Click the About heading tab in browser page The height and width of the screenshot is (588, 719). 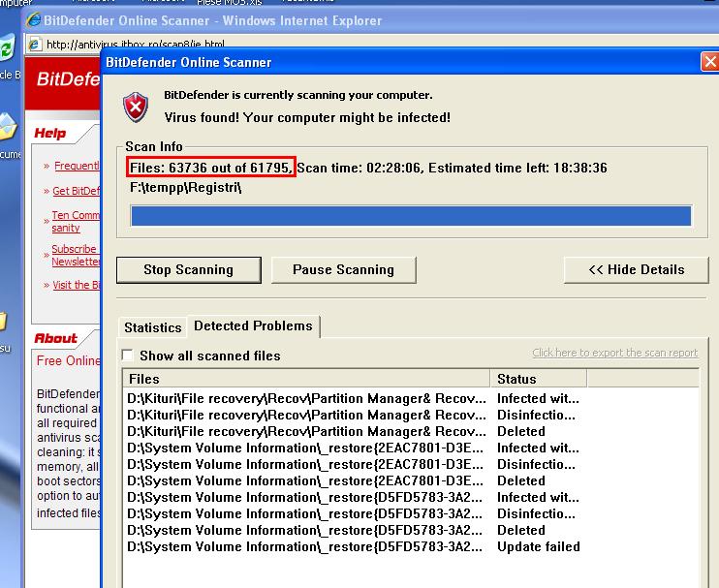55,338
